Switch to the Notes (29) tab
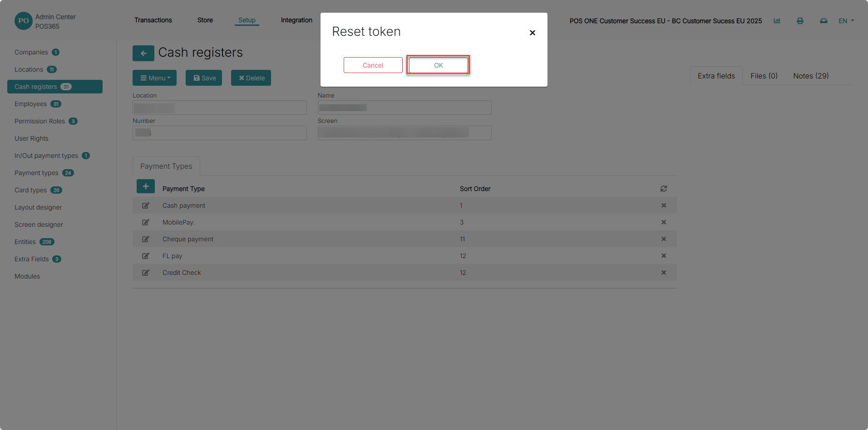This screenshot has height=430, width=868. coord(811,76)
